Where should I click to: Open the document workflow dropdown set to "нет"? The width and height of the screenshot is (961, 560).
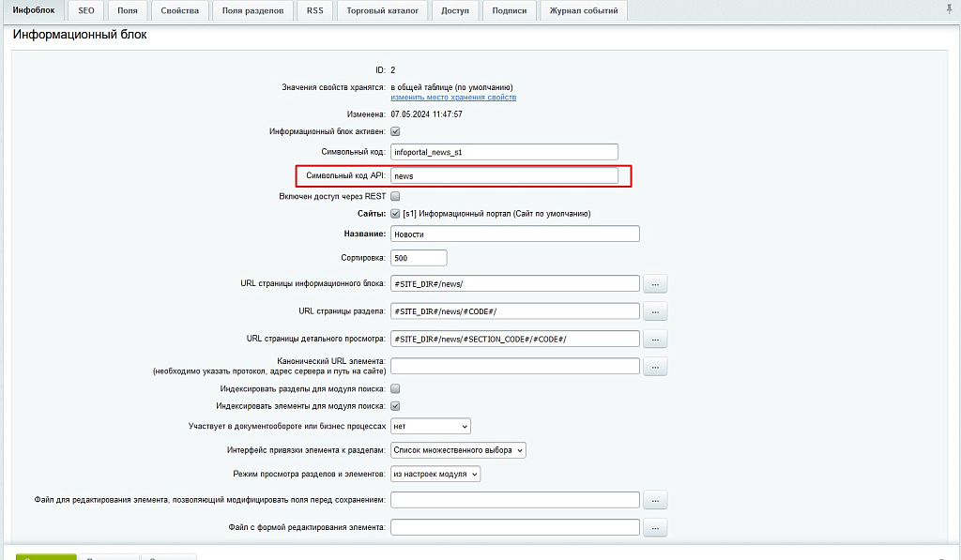pos(430,426)
